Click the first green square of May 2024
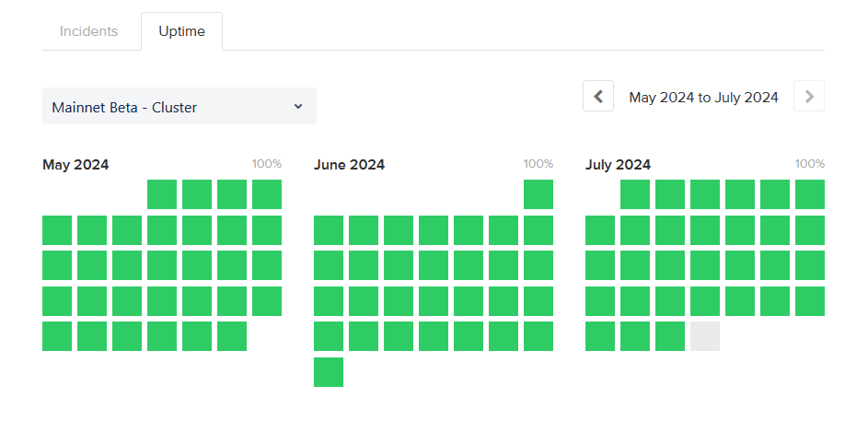This screenshot has height=421, width=868. [162, 194]
